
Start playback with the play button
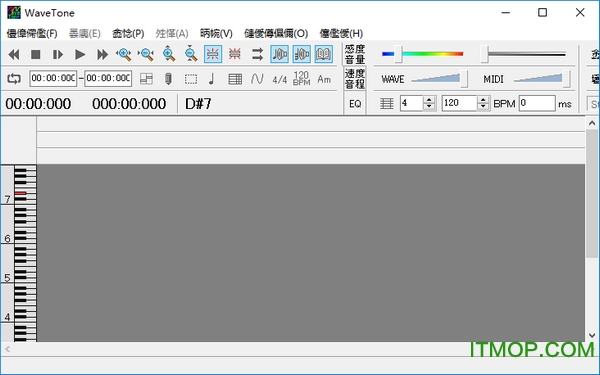point(80,54)
